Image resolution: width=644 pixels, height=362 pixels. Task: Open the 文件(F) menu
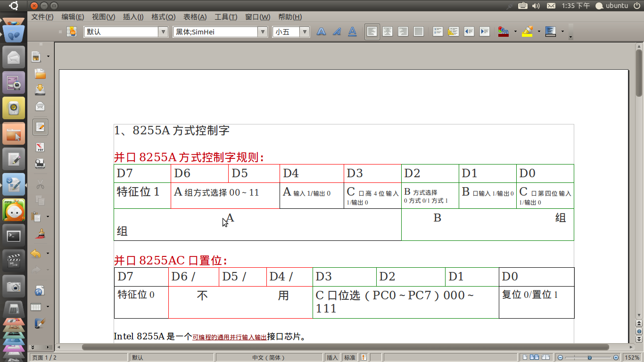(42, 17)
